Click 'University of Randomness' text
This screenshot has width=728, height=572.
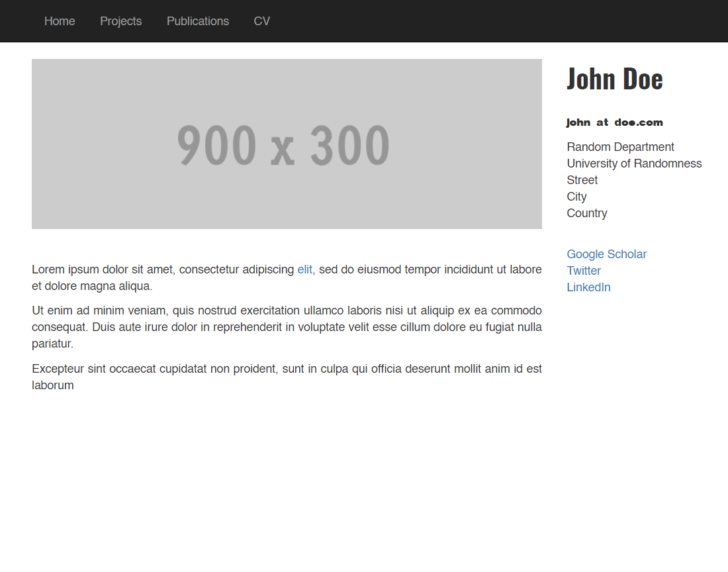[x=634, y=164]
